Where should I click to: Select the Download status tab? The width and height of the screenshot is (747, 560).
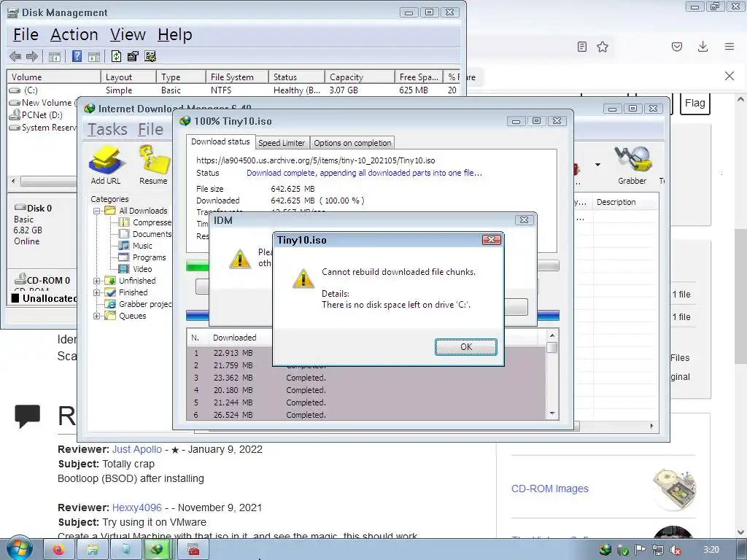pos(220,141)
